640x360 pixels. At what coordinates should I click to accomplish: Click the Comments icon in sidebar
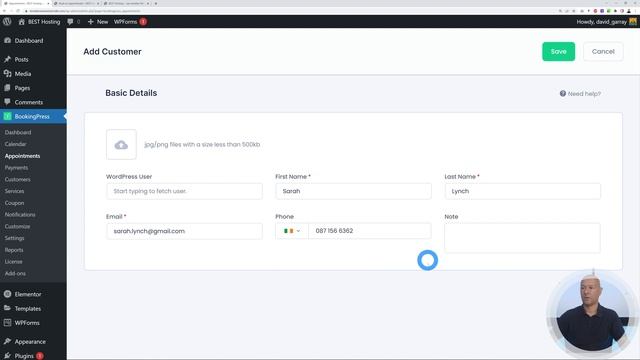pos(7,102)
